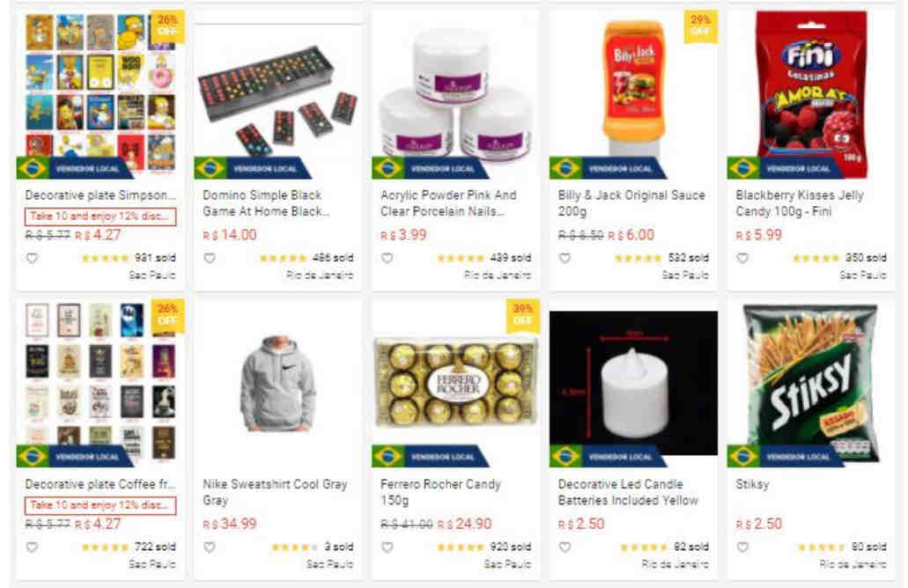
Task: Open the gray Nike hoodie photo
Action: tap(278, 384)
